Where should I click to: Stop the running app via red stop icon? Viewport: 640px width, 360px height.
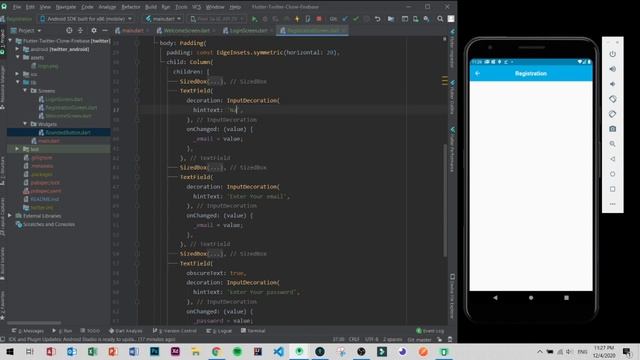pos(319,19)
